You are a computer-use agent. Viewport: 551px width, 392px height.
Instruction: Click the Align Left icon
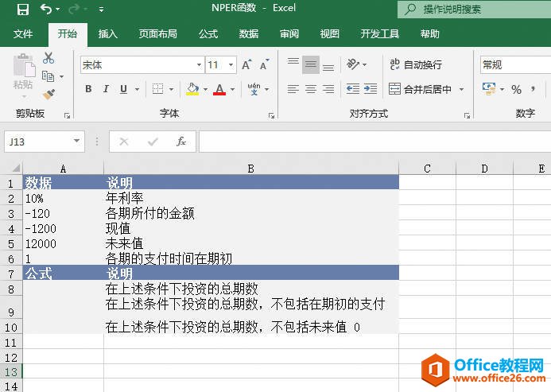pos(293,89)
